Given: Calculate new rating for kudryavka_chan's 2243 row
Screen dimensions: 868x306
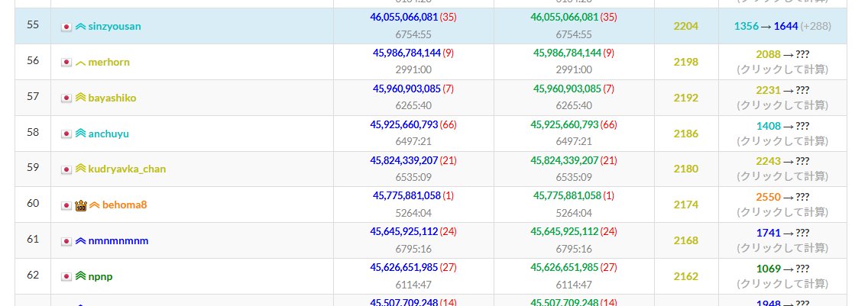Looking at the screenshot, I should (782, 176).
